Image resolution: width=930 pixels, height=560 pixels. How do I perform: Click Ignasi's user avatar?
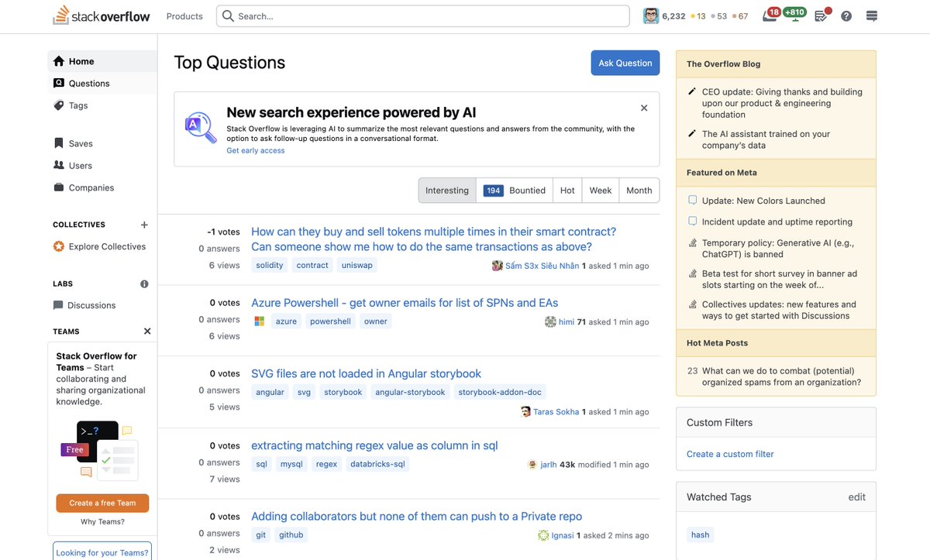point(543,535)
